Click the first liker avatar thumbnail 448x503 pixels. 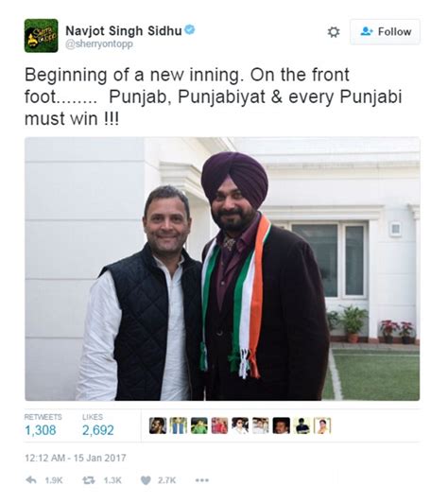click(158, 425)
